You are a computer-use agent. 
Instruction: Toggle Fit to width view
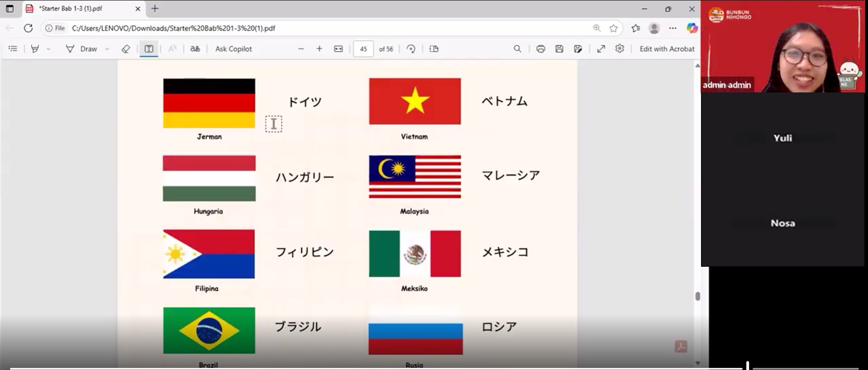[339, 49]
